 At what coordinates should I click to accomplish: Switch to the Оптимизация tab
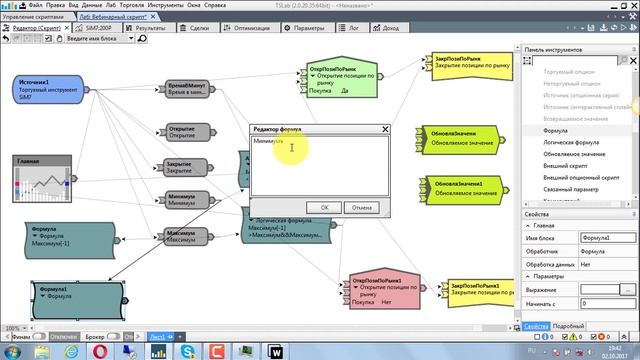[252, 28]
